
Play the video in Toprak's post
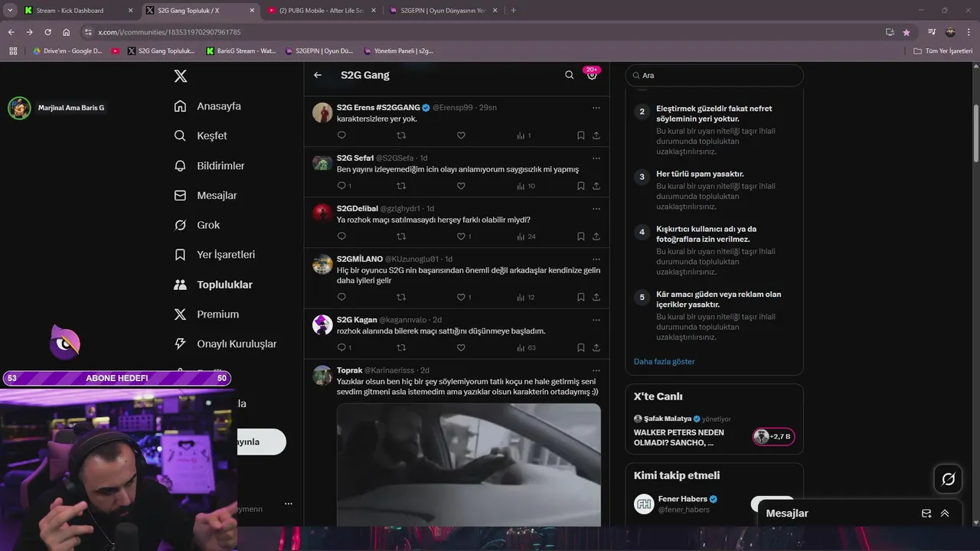(x=469, y=465)
